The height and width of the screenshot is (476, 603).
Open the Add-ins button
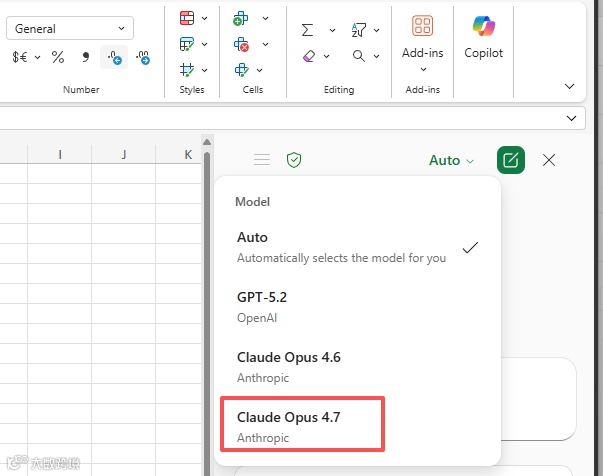click(423, 43)
